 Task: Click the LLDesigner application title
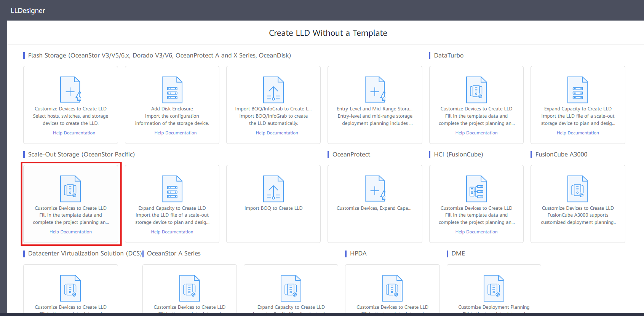pos(28,11)
